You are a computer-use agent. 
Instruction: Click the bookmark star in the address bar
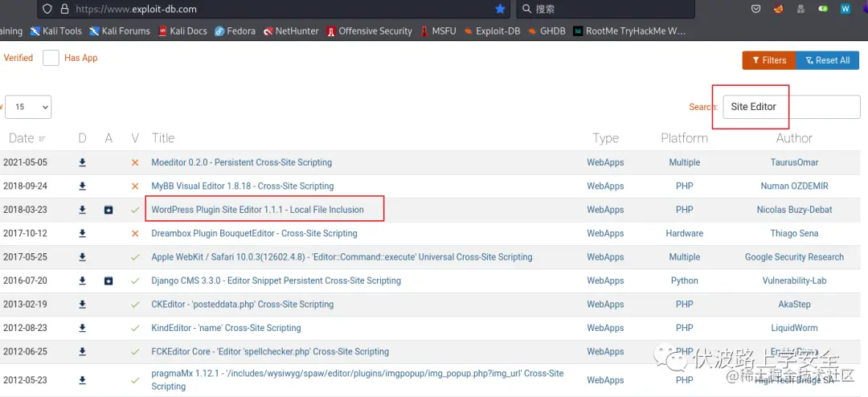(x=500, y=9)
